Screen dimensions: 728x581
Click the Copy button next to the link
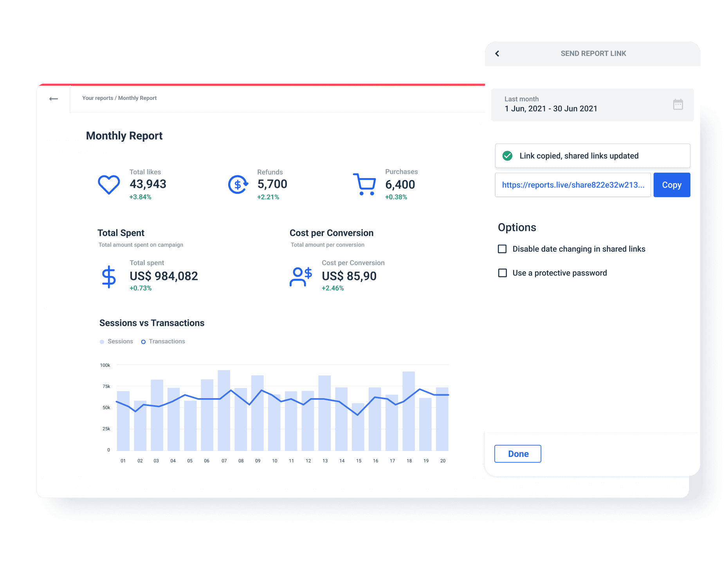click(672, 184)
